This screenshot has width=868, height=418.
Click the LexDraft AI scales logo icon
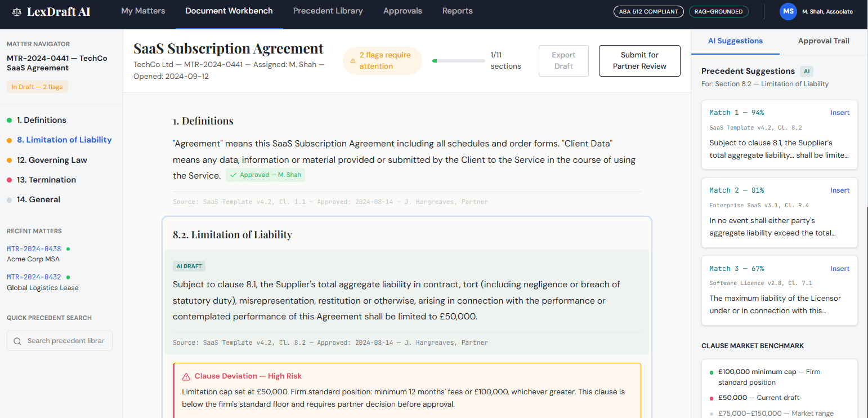point(18,11)
